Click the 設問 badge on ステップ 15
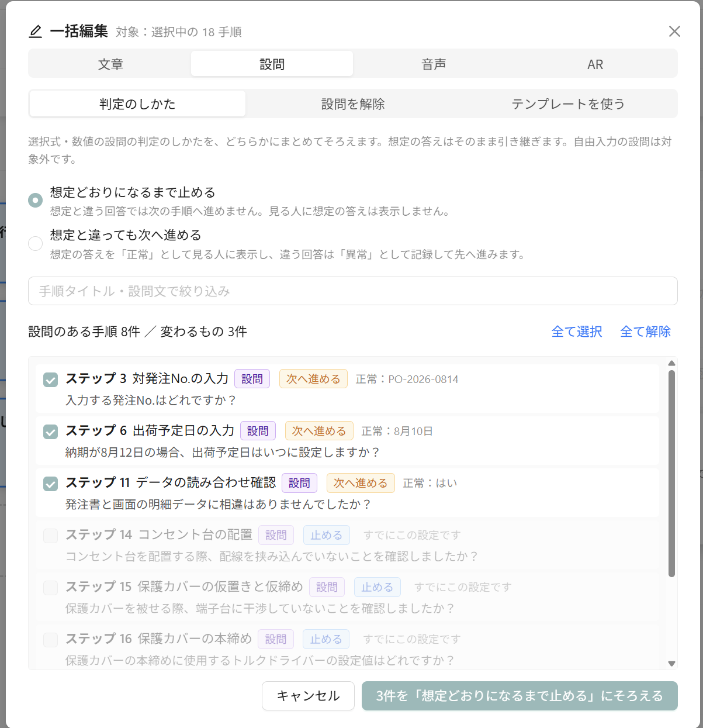 [x=327, y=587]
